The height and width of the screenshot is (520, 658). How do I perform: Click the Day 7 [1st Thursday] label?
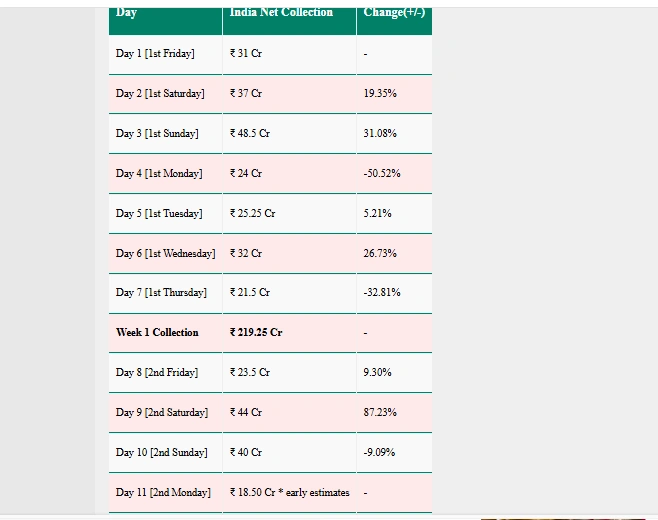tap(161, 293)
